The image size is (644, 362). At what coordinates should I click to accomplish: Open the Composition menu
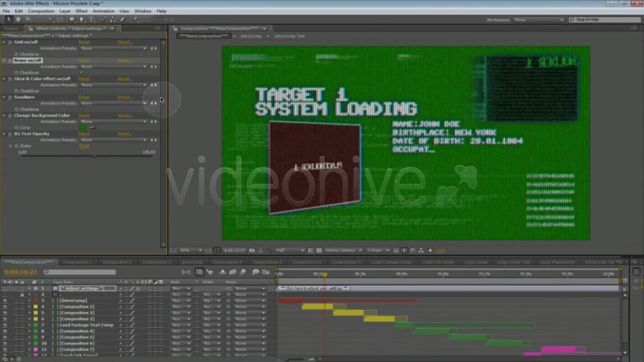[41, 11]
